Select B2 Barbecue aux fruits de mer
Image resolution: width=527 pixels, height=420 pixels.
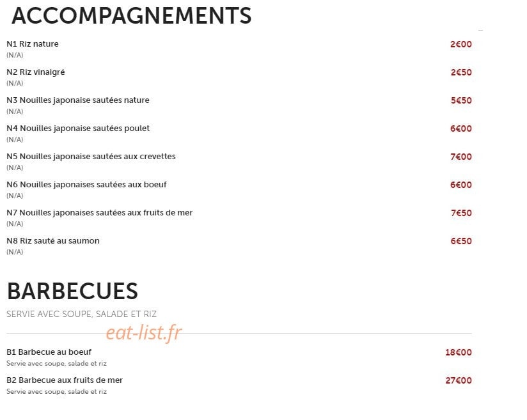coord(65,380)
